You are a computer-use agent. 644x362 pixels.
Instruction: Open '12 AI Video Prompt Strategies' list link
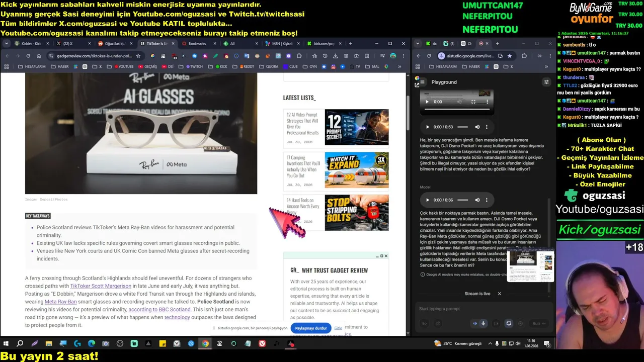point(303,124)
